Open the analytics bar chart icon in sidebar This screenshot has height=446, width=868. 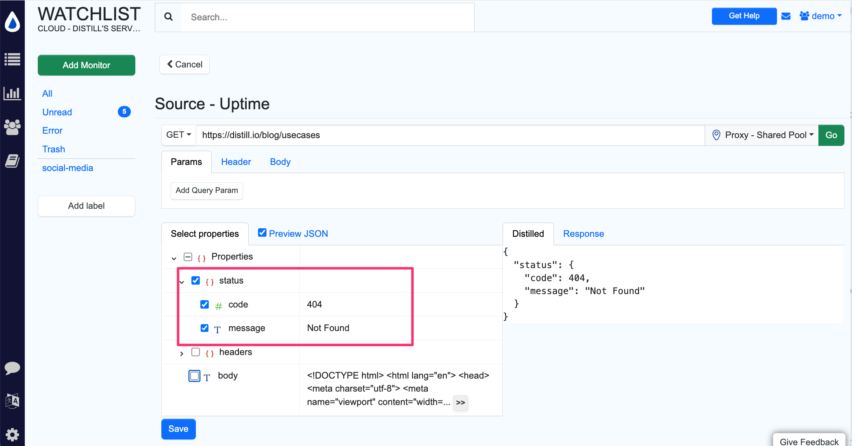[x=13, y=93]
